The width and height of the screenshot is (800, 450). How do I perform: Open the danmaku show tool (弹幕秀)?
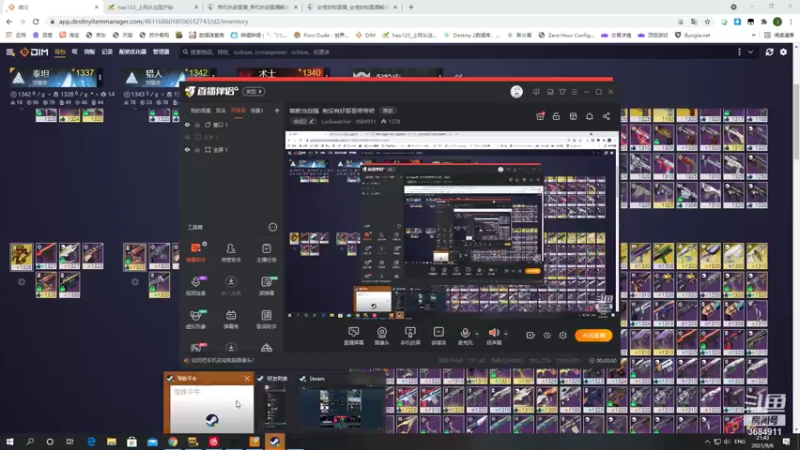pyautogui.click(x=231, y=319)
